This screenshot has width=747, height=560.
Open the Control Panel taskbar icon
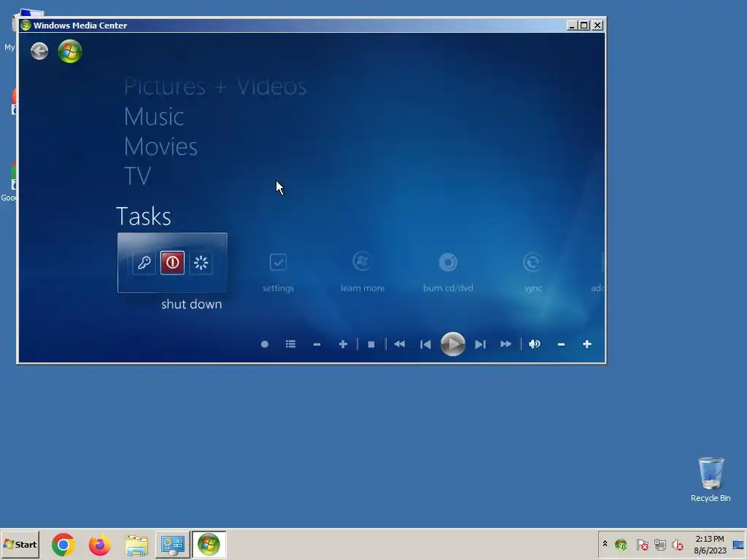(172, 544)
